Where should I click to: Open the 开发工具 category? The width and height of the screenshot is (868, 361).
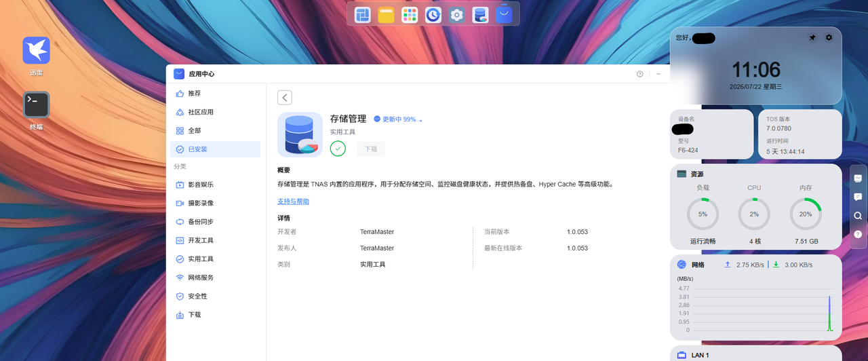pos(215,240)
